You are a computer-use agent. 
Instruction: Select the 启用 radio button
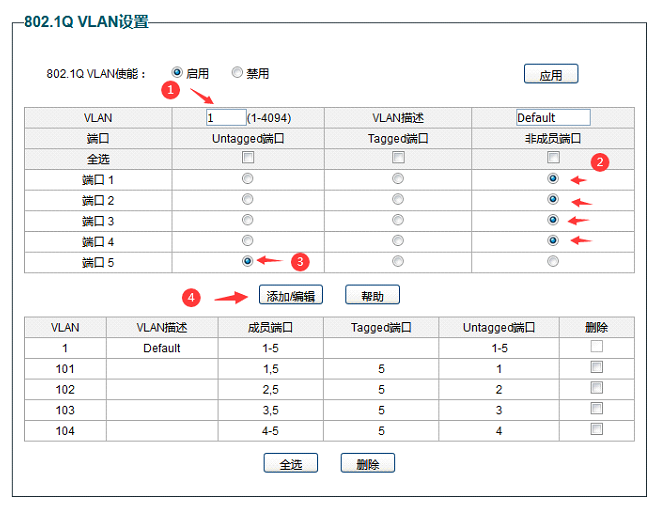pyautogui.click(x=177, y=73)
